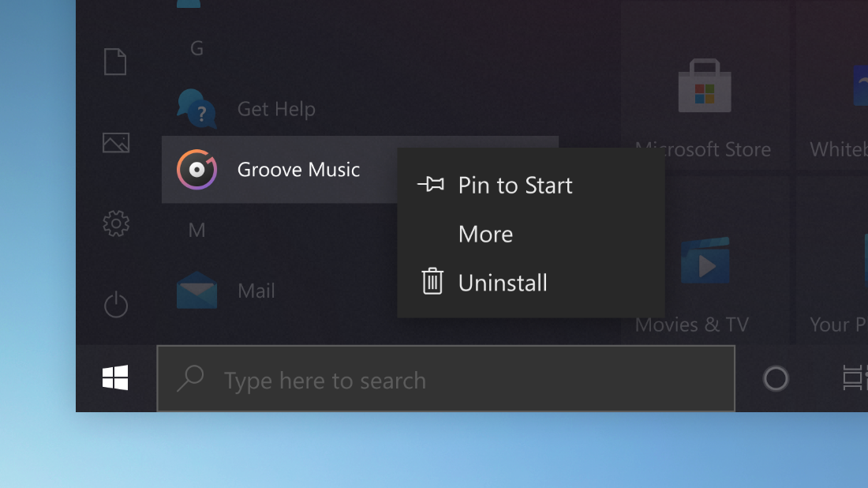Open the Movies & TV tile
This screenshot has height=488, width=868.
pos(705,261)
